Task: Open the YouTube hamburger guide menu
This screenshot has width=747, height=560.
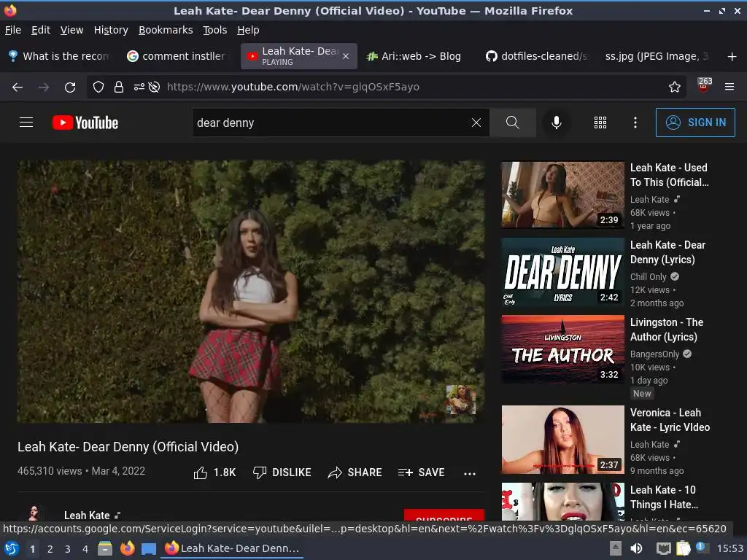Action: (26, 122)
